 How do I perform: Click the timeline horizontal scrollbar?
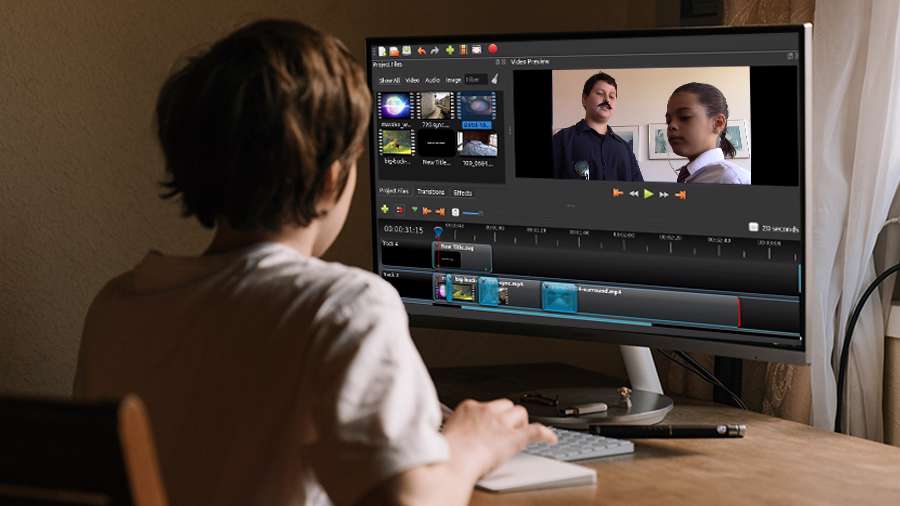point(557,317)
